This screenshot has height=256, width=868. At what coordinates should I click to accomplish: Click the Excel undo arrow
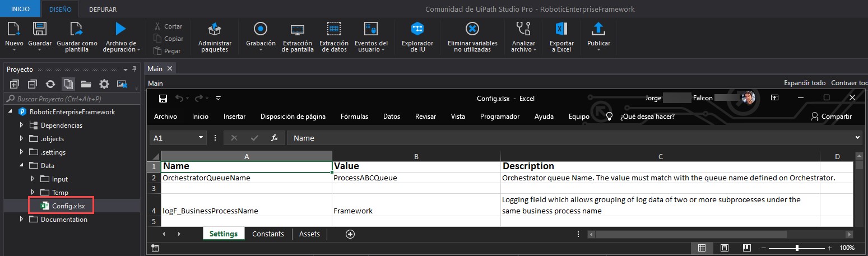[x=179, y=98]
